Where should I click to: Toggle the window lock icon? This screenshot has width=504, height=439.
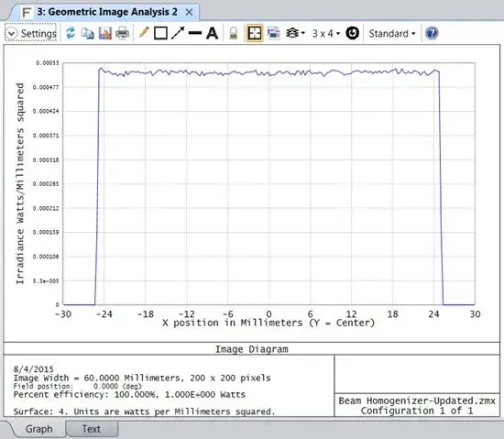234,33
